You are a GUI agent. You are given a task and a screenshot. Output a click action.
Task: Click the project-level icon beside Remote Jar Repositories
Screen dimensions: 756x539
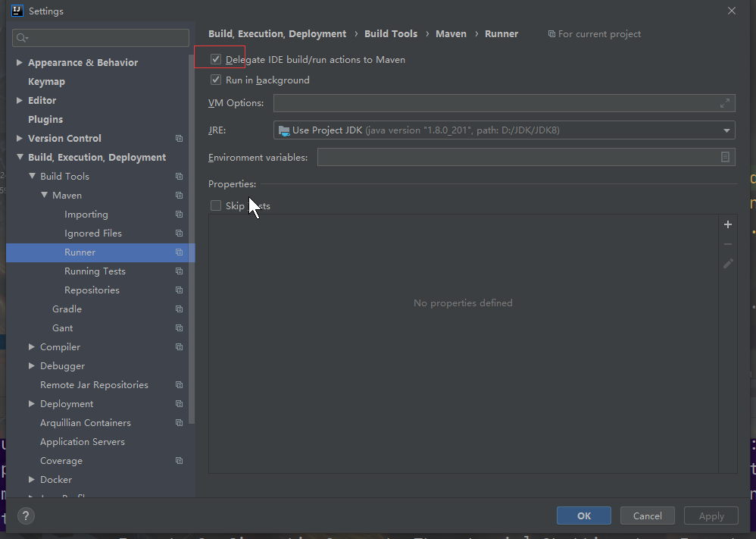[x=180, y=385]
